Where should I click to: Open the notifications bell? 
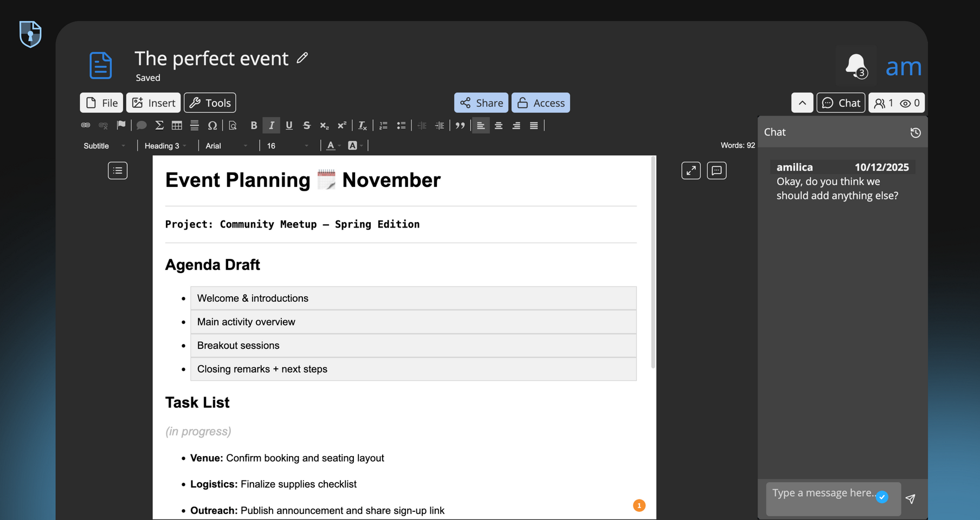click(856, 66)
